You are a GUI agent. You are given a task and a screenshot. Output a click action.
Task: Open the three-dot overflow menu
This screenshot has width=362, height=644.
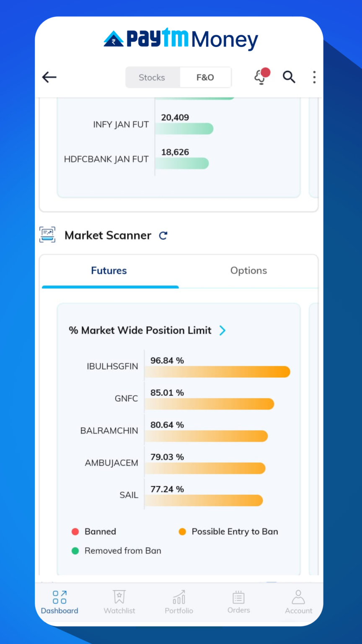[x=314, y=77]
